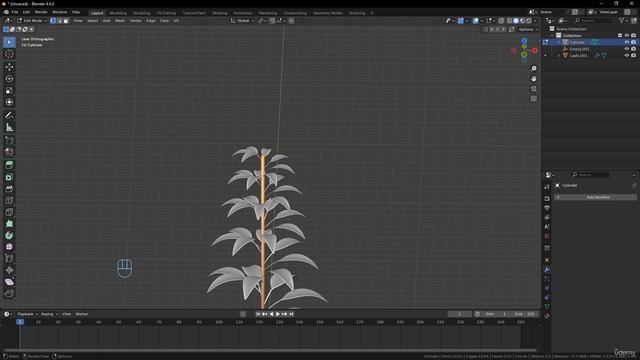
Task: Select the Shear tool
Action: (x=9, y=282)
